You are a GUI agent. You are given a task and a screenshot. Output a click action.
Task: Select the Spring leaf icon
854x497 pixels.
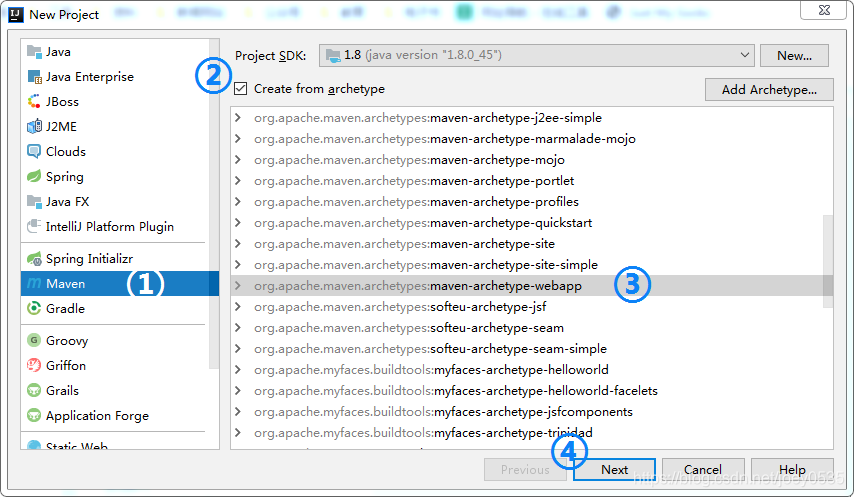coord(34,176)
